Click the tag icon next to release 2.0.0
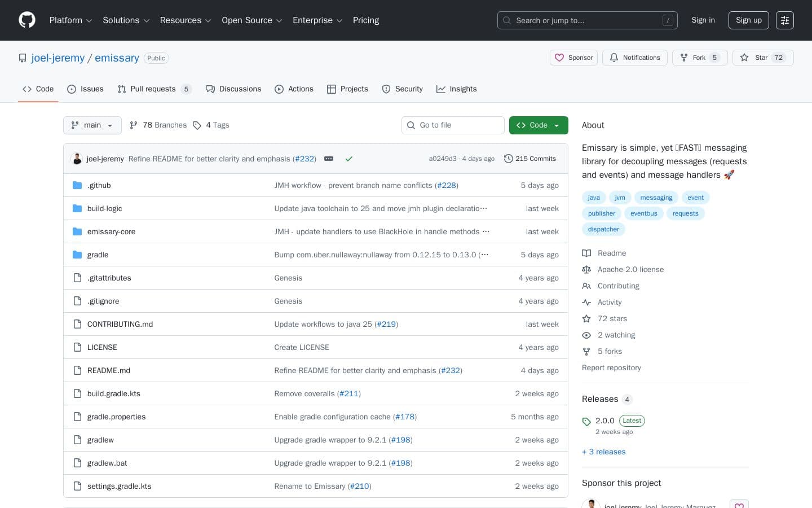Screen dimensions: 812x508 pos(586,421)
